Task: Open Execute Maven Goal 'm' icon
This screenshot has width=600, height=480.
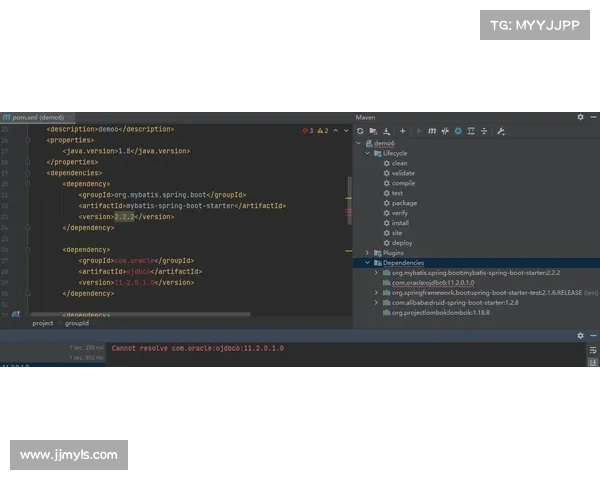Action: point(432,131)
